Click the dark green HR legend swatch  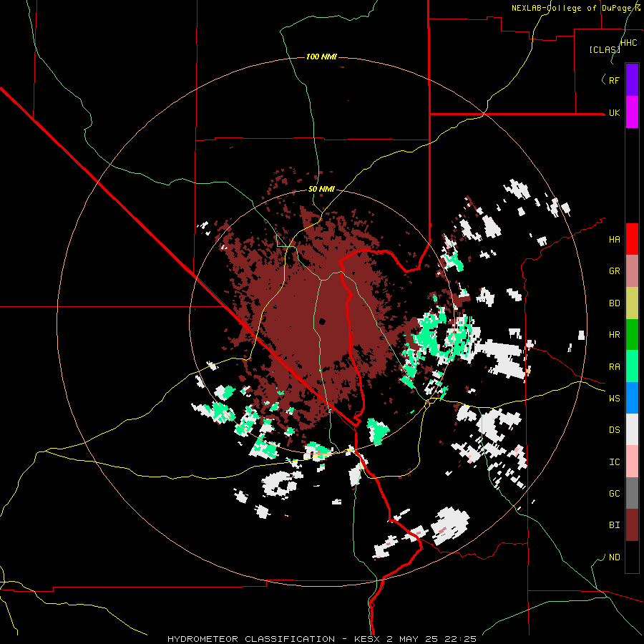click(632, 335)
